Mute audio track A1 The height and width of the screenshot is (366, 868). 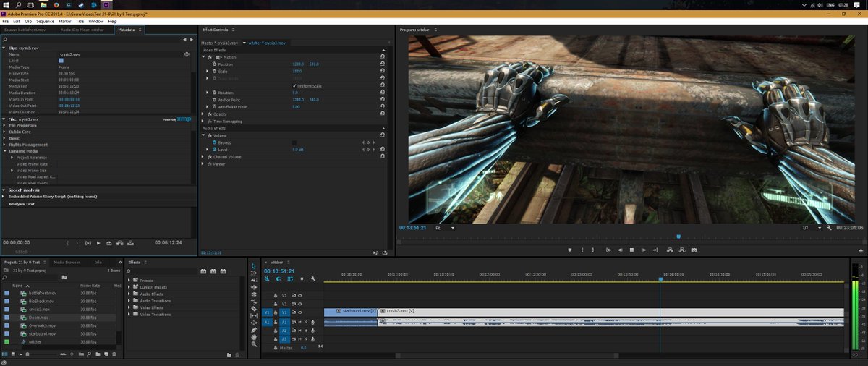300,322
